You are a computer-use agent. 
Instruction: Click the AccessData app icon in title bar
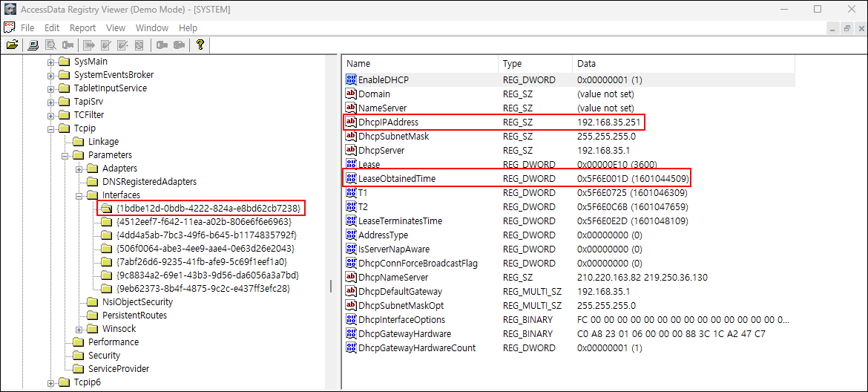coord(10,10)
